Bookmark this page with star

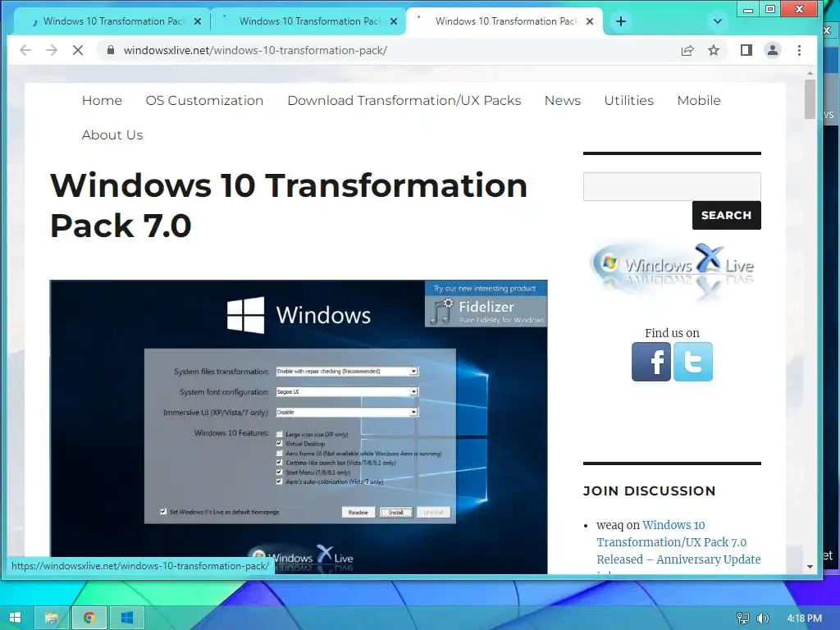click(714, 50)
